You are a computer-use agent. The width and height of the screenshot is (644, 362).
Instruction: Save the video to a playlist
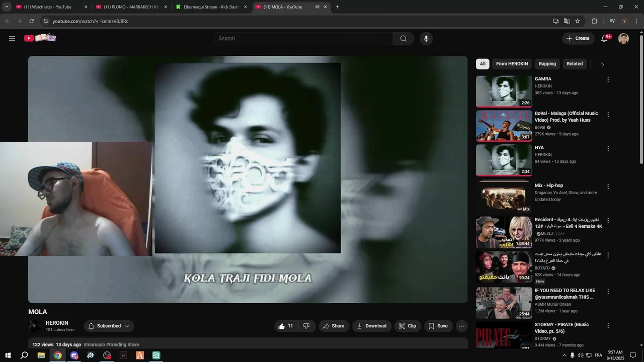(438, 326)
